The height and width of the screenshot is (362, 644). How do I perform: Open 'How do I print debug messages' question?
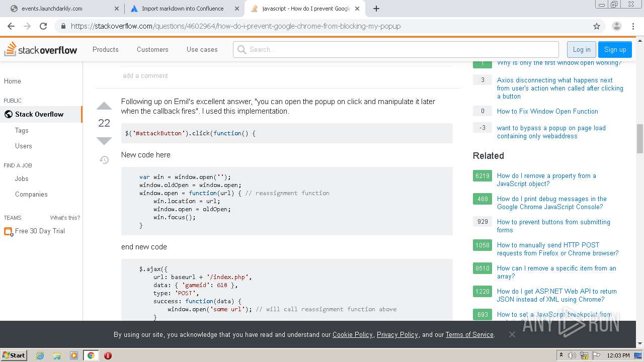552,203
